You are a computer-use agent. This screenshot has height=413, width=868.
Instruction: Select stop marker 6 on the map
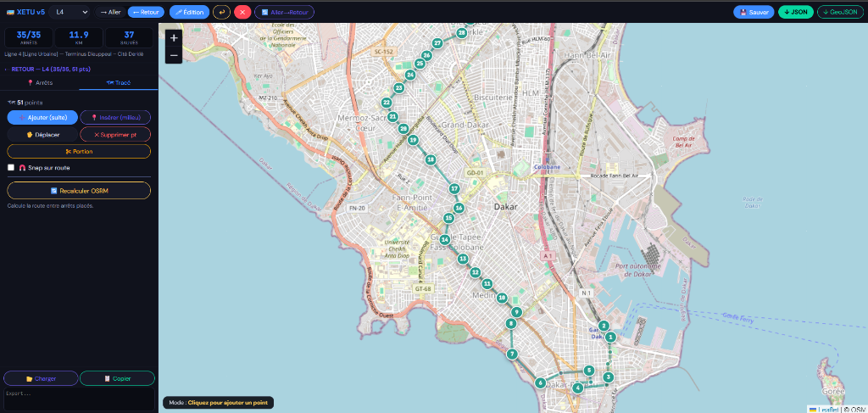(540, 382)
